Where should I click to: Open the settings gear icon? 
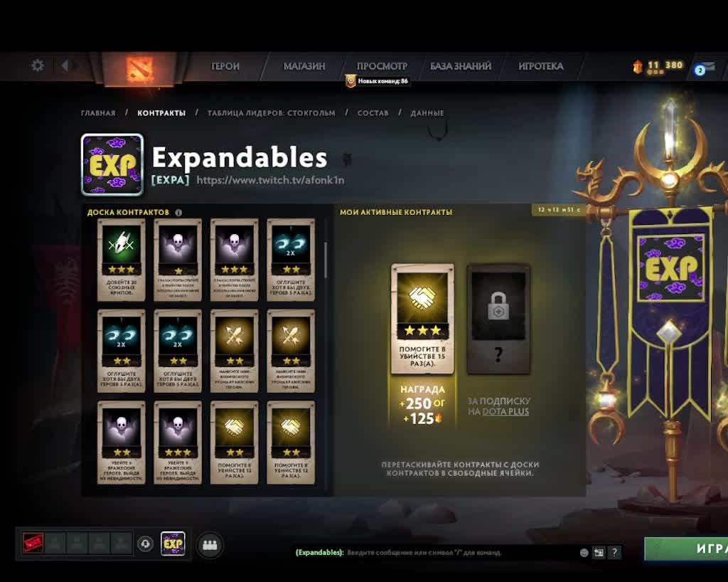[x=38, y=65]
